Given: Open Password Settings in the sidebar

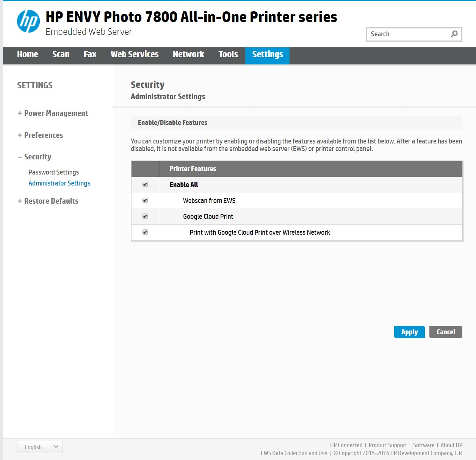Looking at the screenshot, I should 54,172.
